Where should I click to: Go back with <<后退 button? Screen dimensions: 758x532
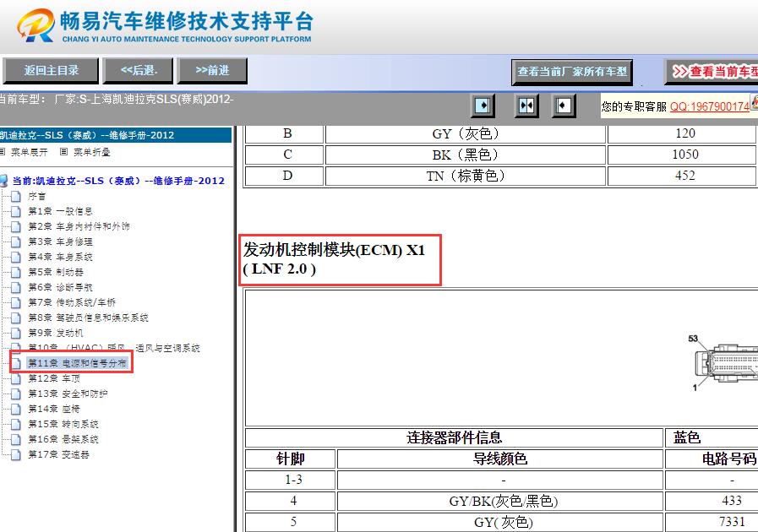click(139, 71)
